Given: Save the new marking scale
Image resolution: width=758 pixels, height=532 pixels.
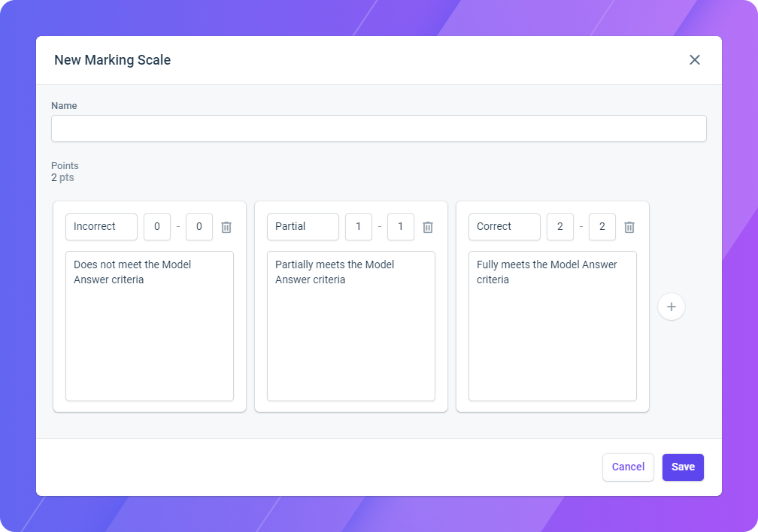Looking at the screenshot, I should 683,467.
